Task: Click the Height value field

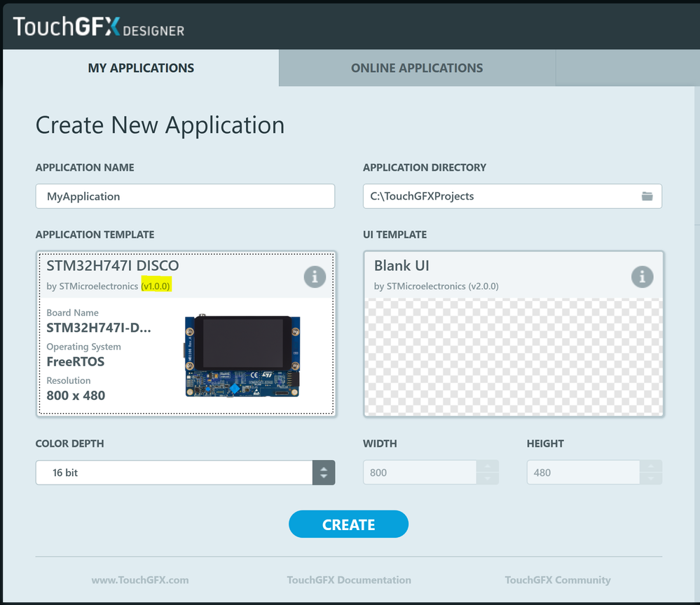Action: pos(584,473)
